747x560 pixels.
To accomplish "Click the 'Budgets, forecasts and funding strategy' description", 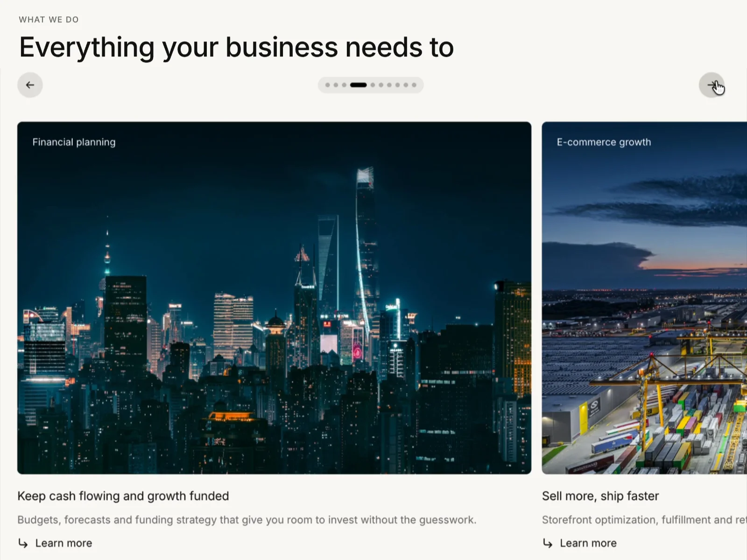I will [x=247, y=520].
